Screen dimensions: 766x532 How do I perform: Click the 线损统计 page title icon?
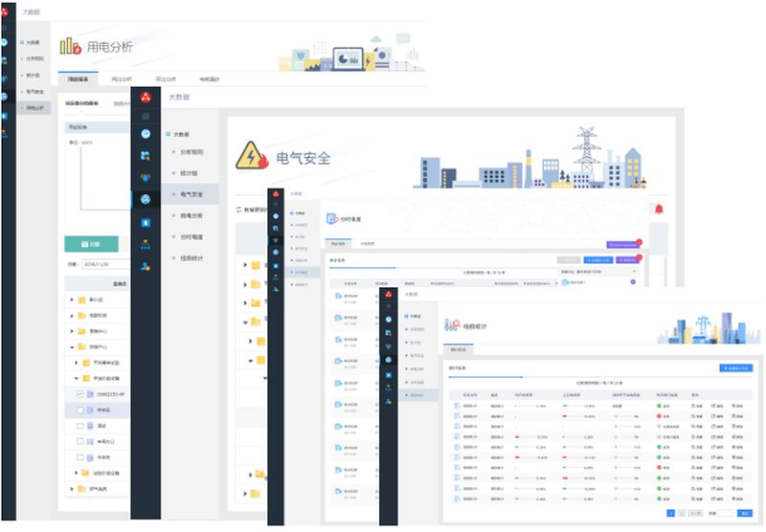(x=452, y=326)
